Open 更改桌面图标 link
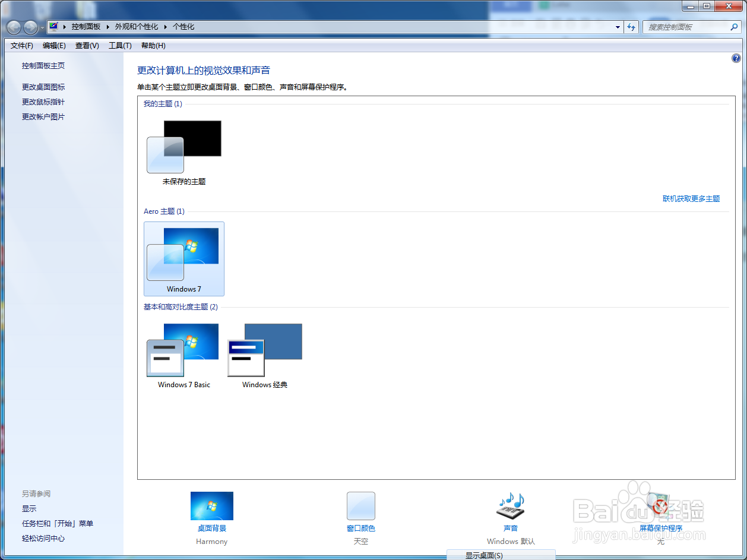The width and height of the screenshot is (747, 560). [43, 87]
